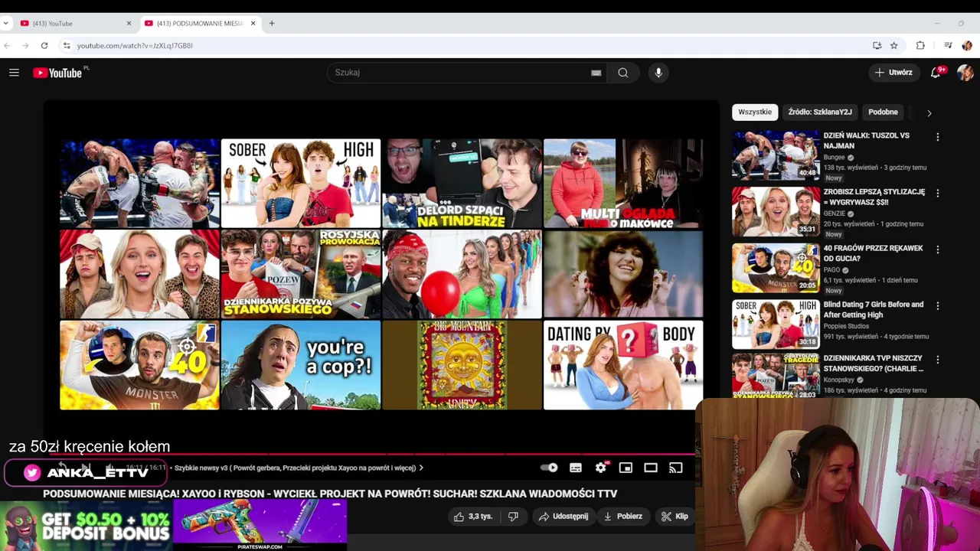980x551 pixels.
Task: Switch to first tab (413) YouTube
Action: point(74,23)
